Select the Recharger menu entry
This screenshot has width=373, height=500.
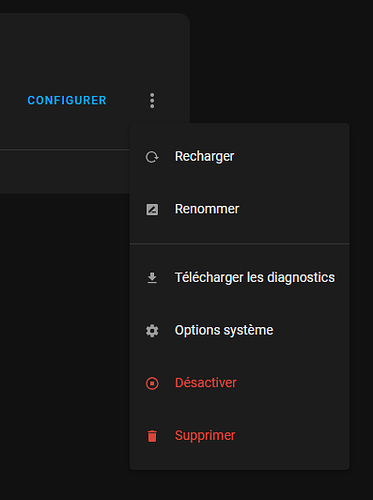pyautogui.click(x=239, y=157)
